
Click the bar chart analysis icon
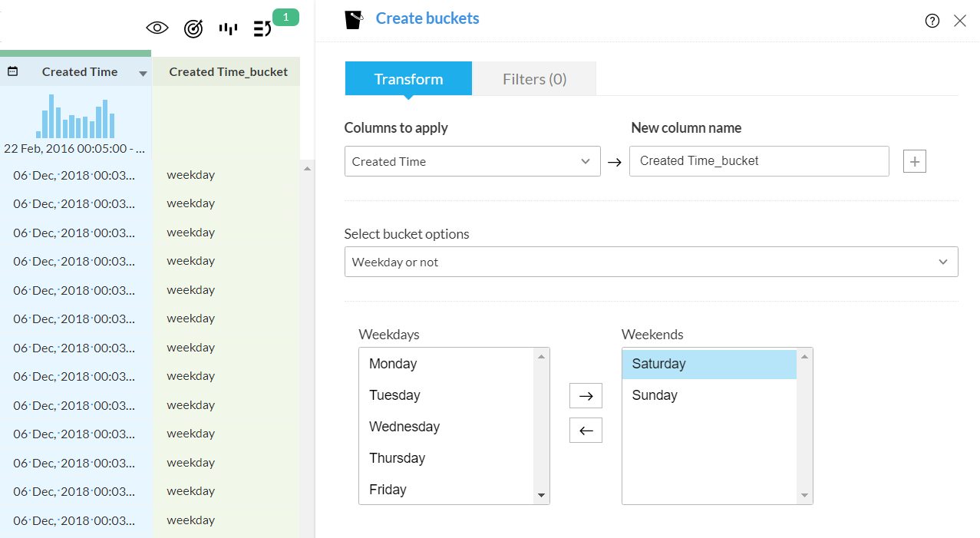coord(228,28)
